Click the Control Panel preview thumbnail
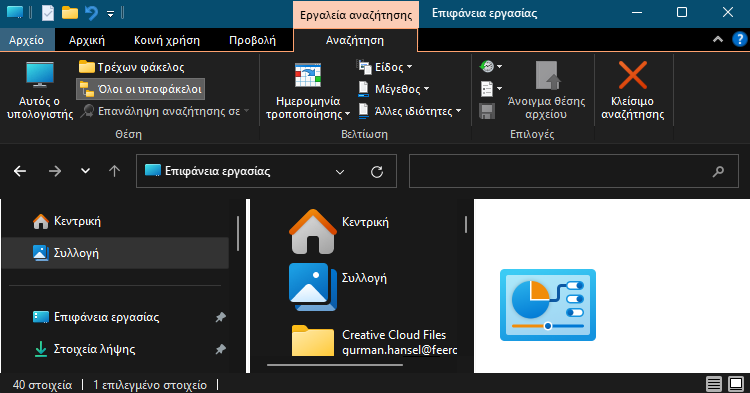Screen dimensions: 750x393 click(548, 305)
